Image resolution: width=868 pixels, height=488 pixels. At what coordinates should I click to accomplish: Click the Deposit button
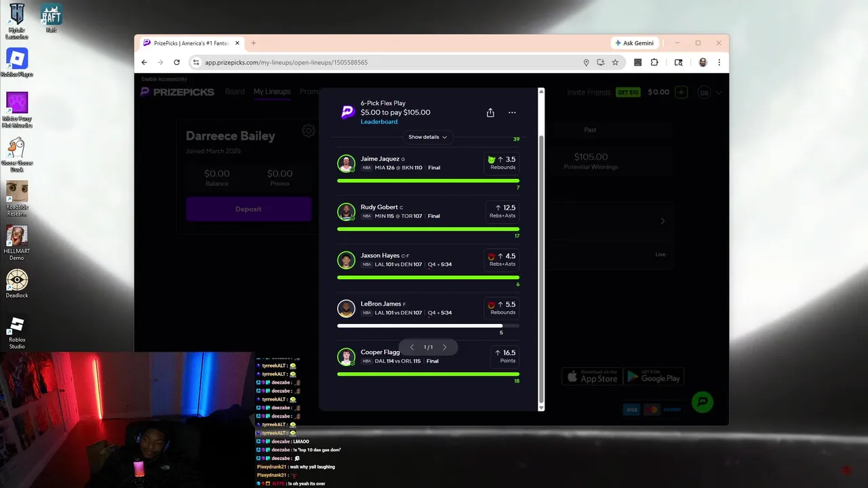click(x=248, y=209)
